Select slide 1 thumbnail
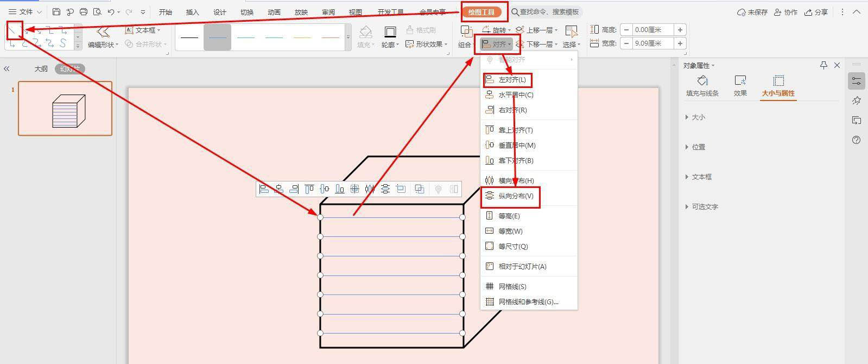868x364 pixels. [65, 109]
